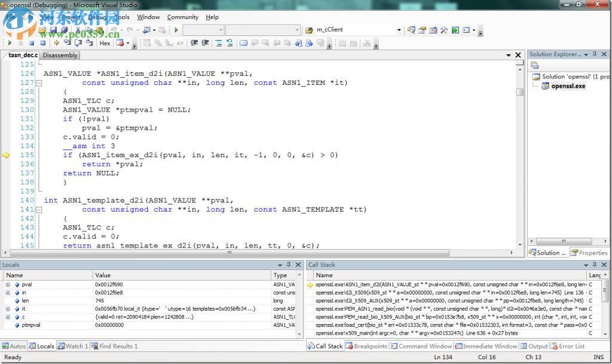Click the Continue (green play) debug button
This screenshot has height=364, width=612.
(x=10, y=43)
